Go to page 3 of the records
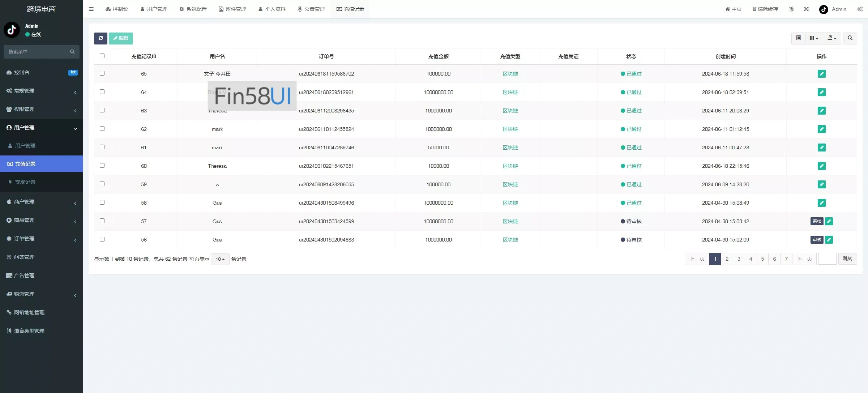This screenshot has height=393, width=868. (x=739, y=259)
